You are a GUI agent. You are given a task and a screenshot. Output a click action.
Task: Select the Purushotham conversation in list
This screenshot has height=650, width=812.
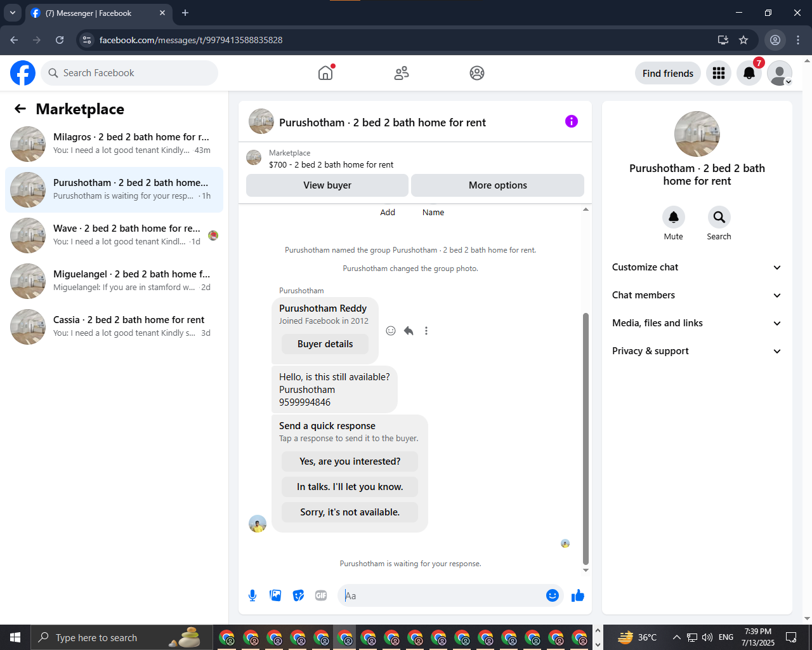(x=114, y=190)
